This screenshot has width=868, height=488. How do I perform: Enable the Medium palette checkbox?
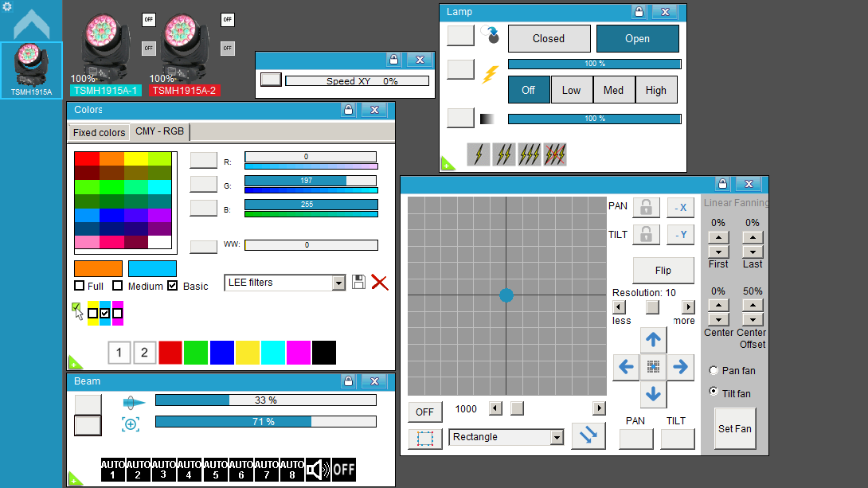(117, 286)
